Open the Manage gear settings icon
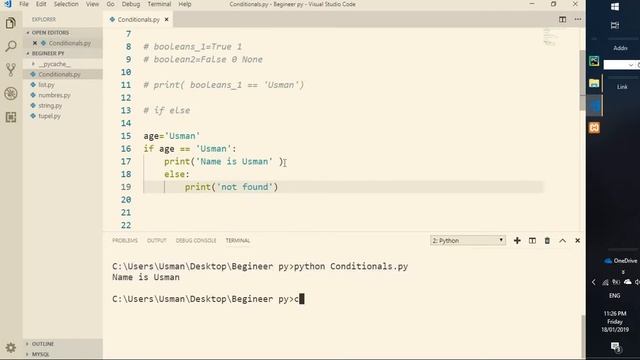 pos(11,347)
